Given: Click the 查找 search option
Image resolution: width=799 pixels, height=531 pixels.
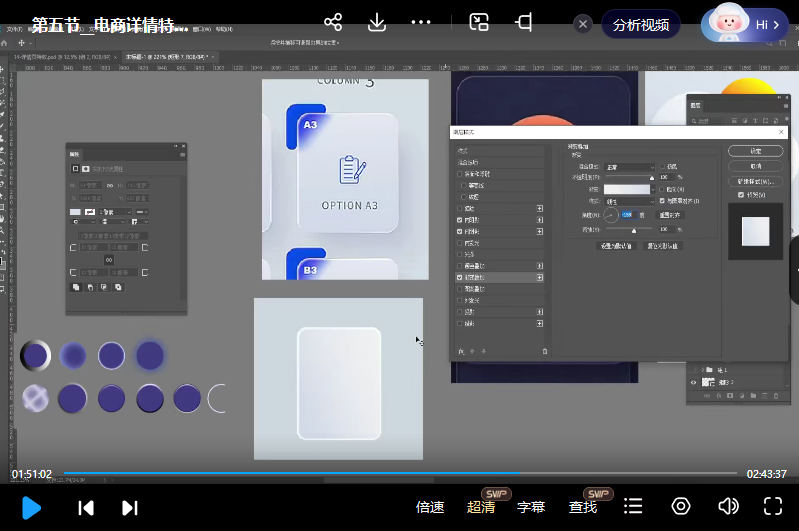Looking at the screenshot, I should (x=583, y=507).
